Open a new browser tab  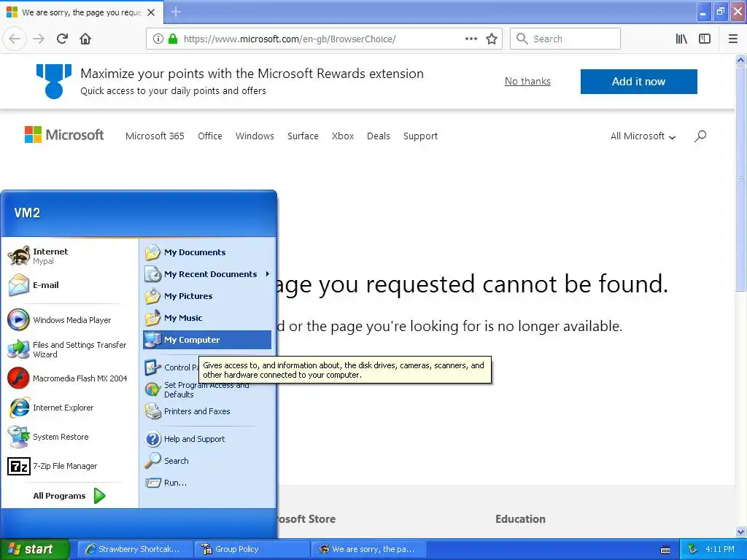point(176,12)
